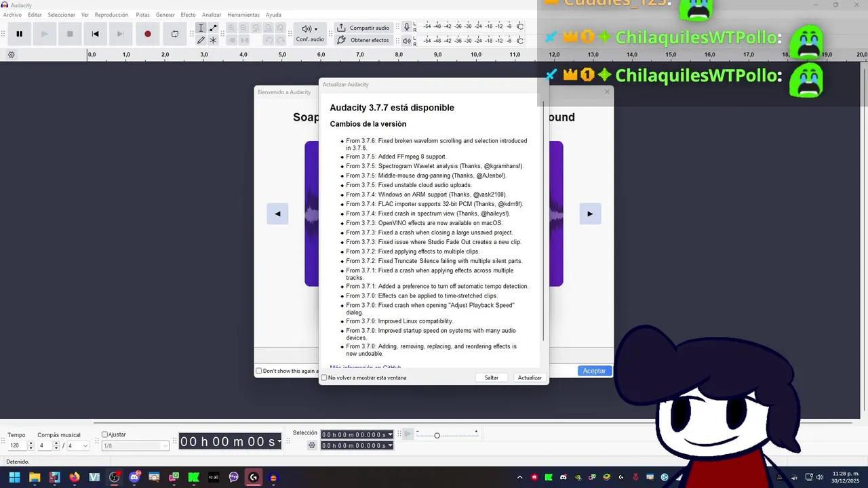Open Logitech G Hub taskbar icon
The image size is (868, 488).
[254, 477]
